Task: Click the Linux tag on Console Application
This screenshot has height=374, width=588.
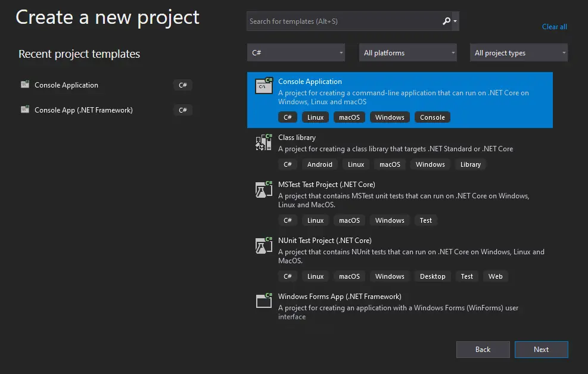Action: click(315, 117)
